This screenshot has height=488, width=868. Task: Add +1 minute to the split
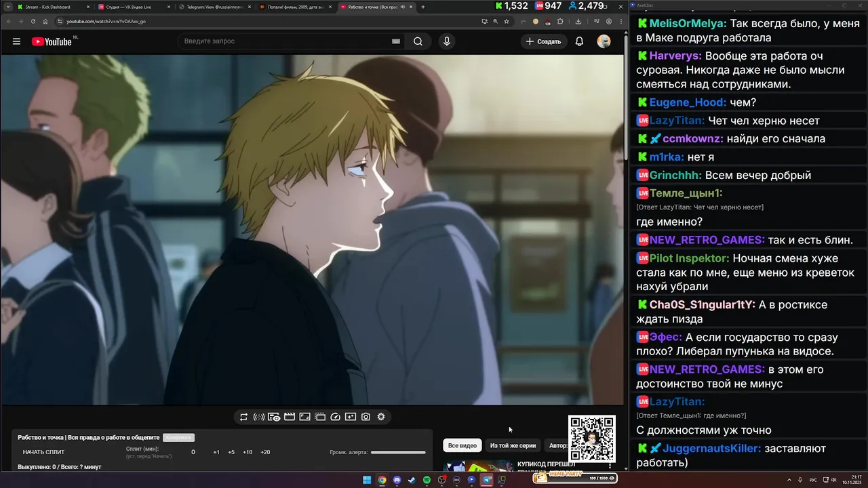[216, 452]
